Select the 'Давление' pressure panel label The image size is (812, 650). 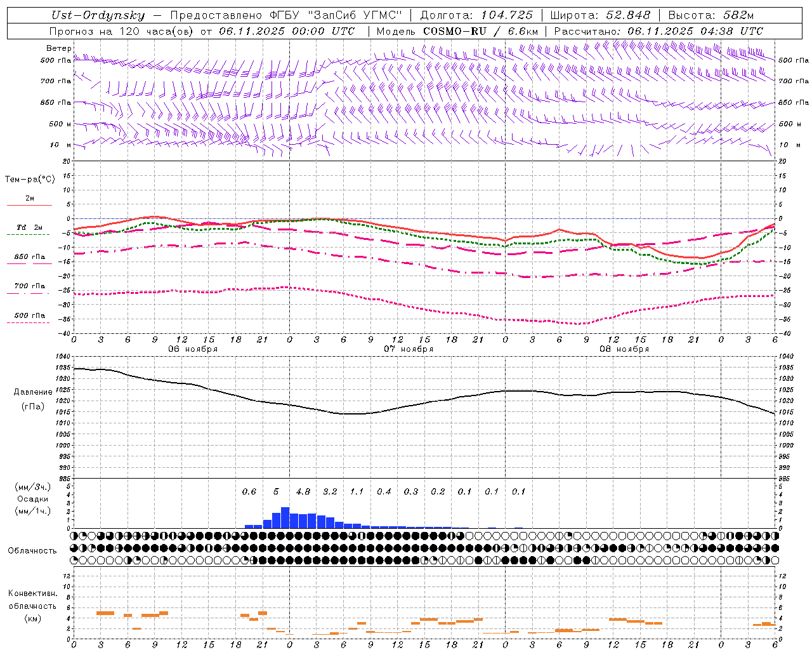(x=32, y=392)
